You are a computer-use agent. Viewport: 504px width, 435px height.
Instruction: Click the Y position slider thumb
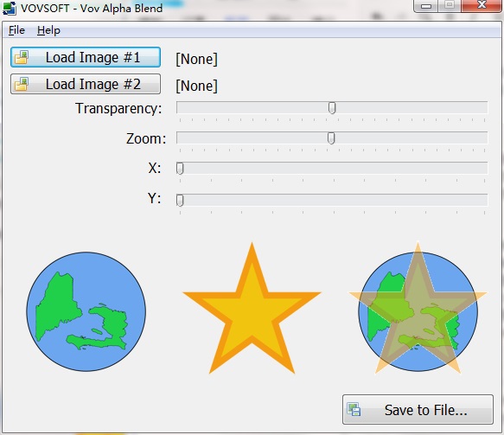point(180,200)
